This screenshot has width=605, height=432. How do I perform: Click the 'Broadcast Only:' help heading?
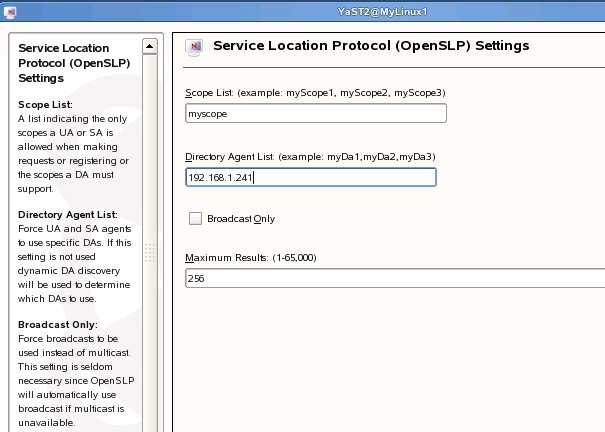pos(58,324)
